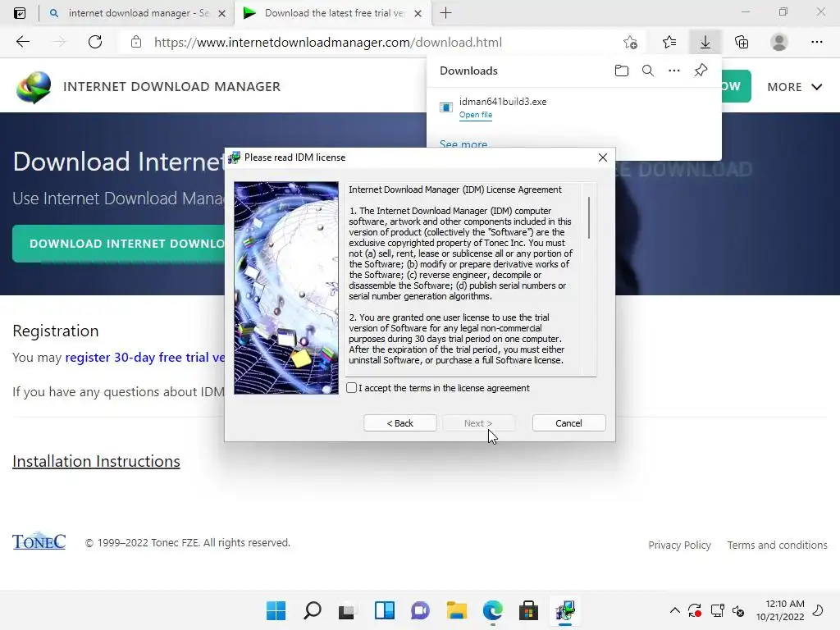This screenshot has height=630, width=840.
Task: Open Installation Instructions link
Action: [96, 461]
